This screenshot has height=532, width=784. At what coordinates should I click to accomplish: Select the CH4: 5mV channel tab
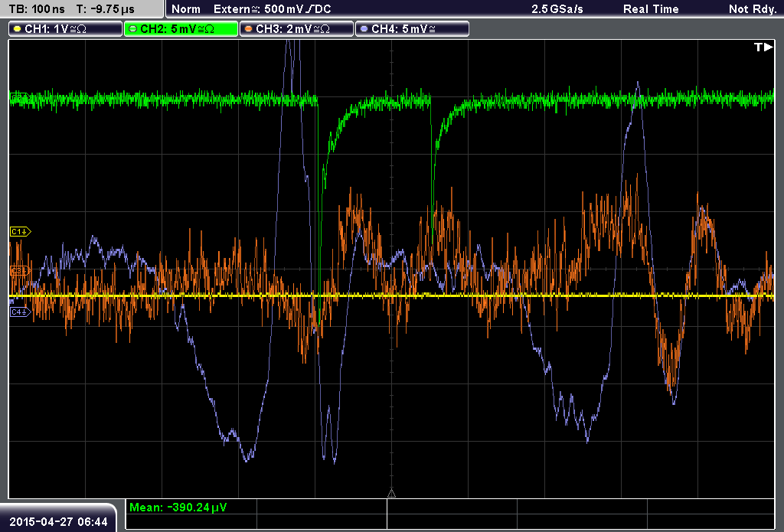click(412, 29)
